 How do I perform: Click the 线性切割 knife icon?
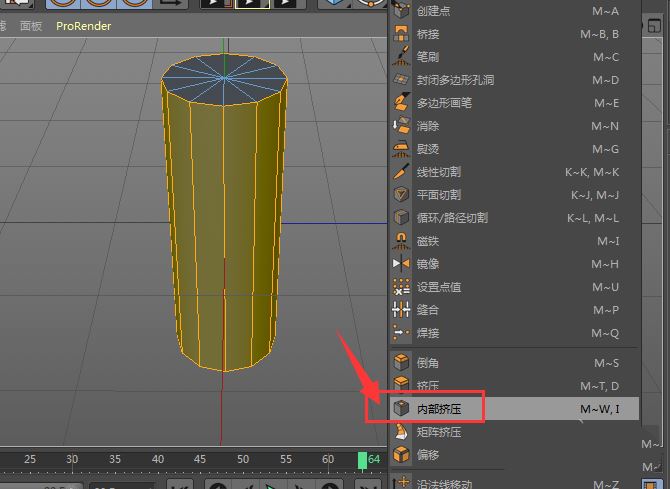401,172
